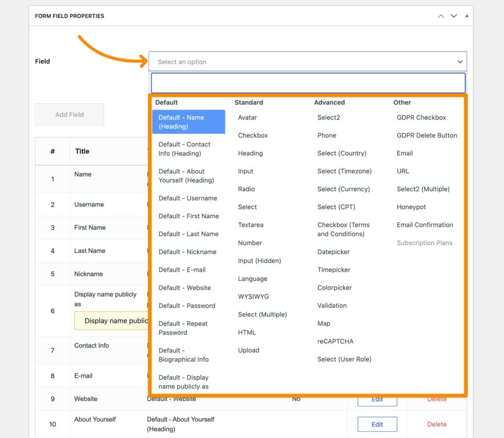Screen dimensions: 504x438
Task: Select the Avatar field type
Action: (x=248, y=118)
